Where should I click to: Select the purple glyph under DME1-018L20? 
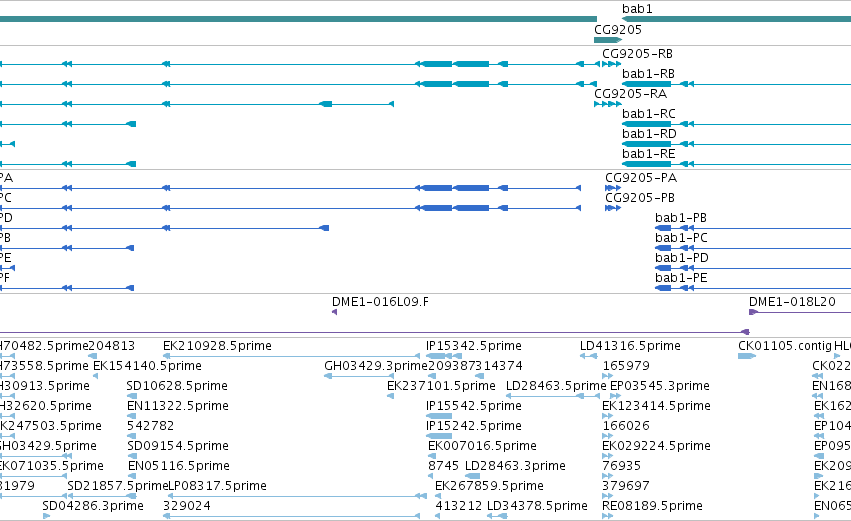[753, 312]
